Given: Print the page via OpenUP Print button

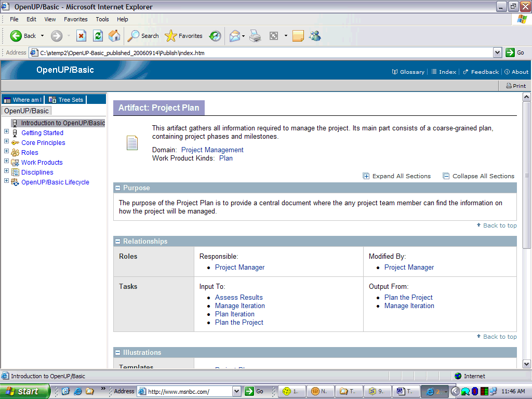Looking at the screenshot, I should (516, 86).
